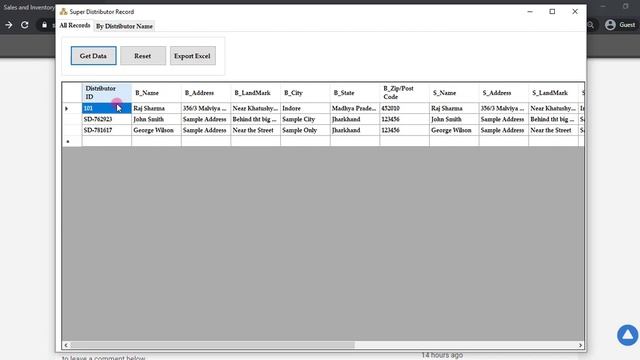Click the Indore city cell
Image resolution: width=640 pixels, height=360 pixels.
[305, 108]
